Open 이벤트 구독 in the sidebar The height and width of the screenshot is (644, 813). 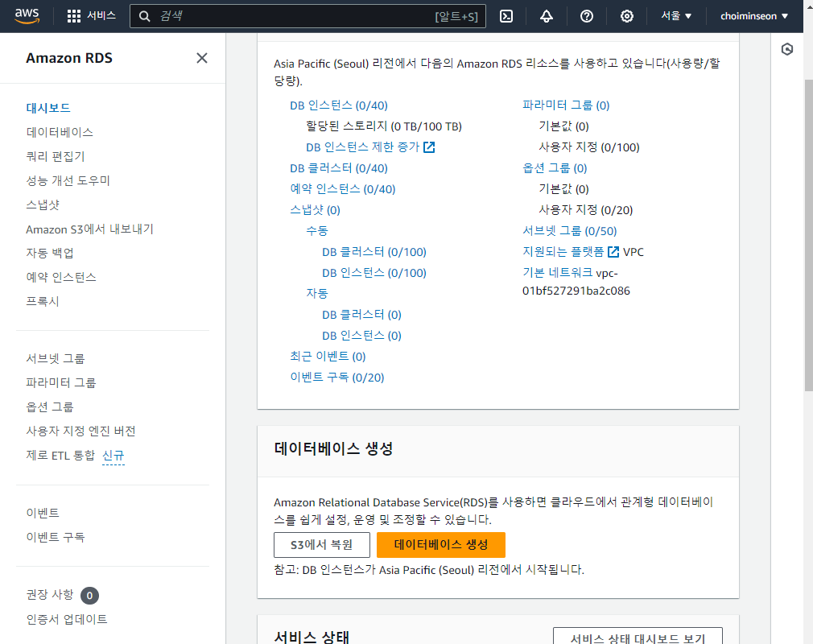point(56,537)
